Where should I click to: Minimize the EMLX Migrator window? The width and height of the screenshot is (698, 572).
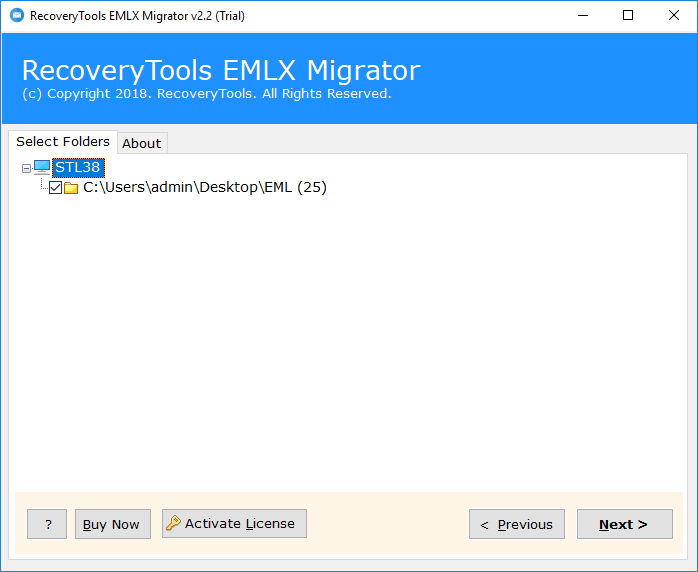(583, 16)
